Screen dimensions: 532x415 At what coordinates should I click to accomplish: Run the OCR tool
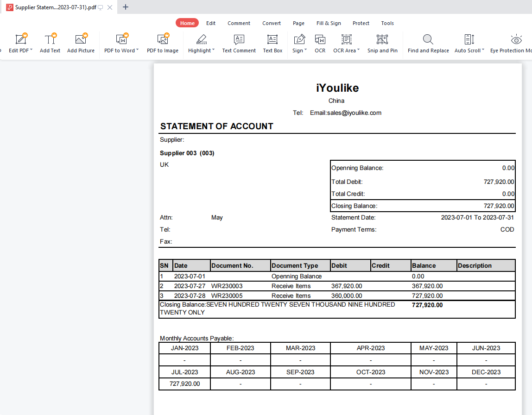(x=320, y=40)
